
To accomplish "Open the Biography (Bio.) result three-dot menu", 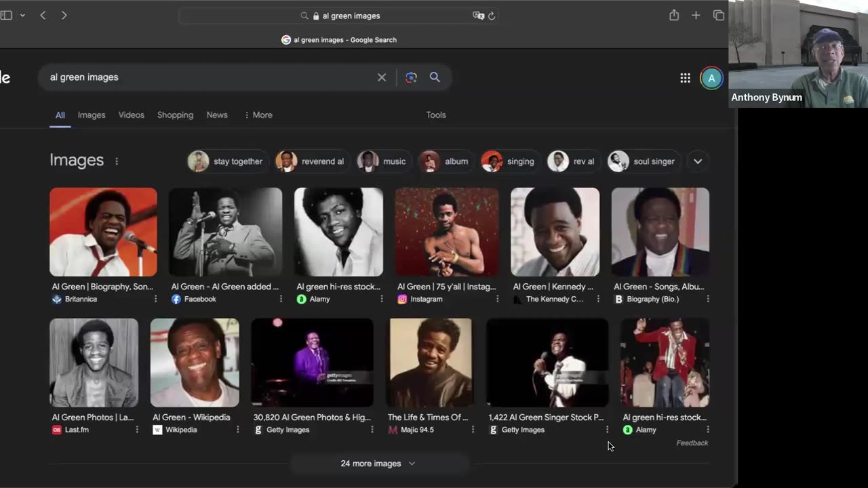I will pos(708,299).
